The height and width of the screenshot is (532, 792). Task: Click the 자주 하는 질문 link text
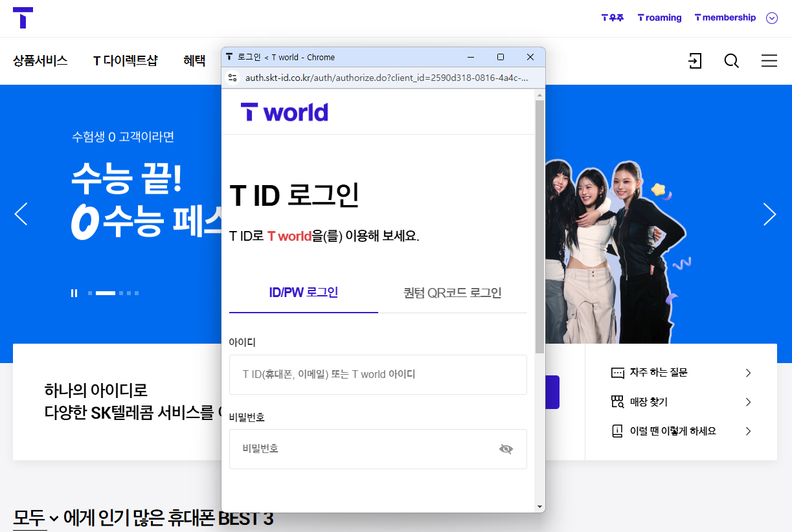(659, 373)
